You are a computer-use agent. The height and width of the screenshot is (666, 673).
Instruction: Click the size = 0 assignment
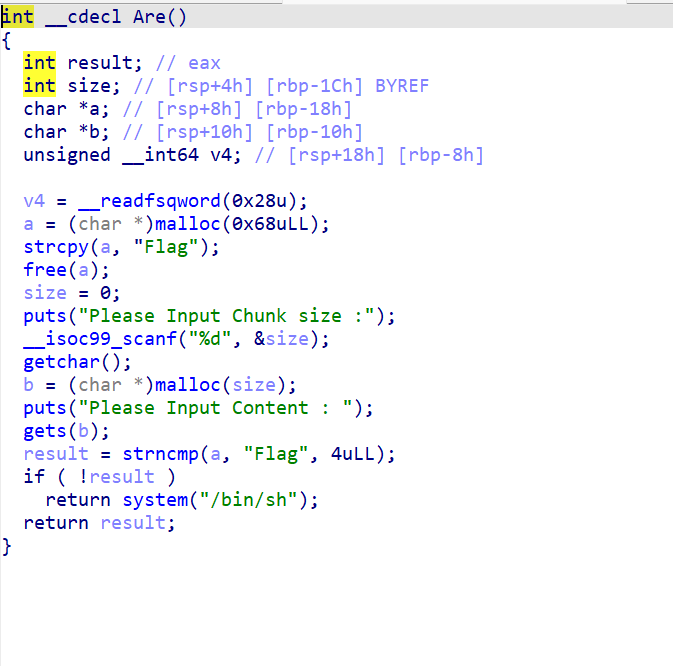[72, 293]
